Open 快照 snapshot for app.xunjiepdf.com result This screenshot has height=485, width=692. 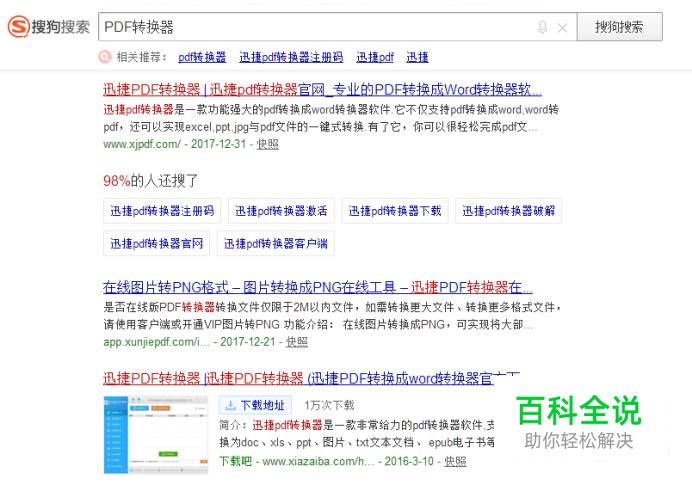tap(297, 342)
